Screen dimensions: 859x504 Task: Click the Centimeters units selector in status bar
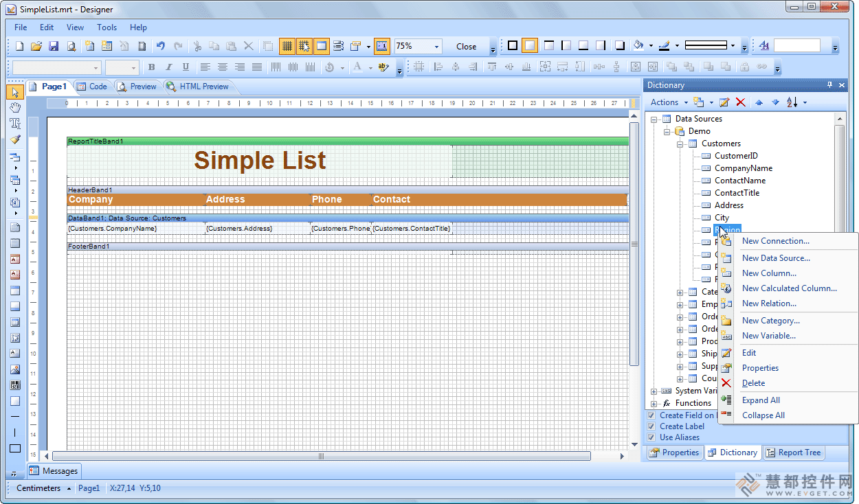pyautogui.click(x=43, y=488)
